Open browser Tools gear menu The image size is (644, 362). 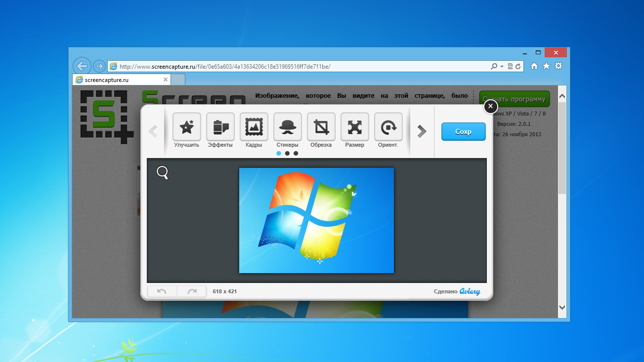[558, 66]
